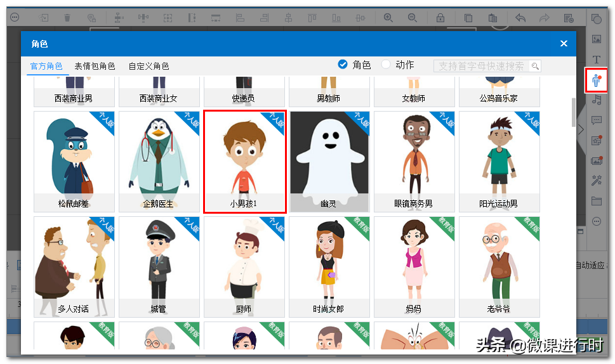Click the search magnifier in the search box
Image resolution: width=615 pixels, height=364 pixels.
[535, 66]
